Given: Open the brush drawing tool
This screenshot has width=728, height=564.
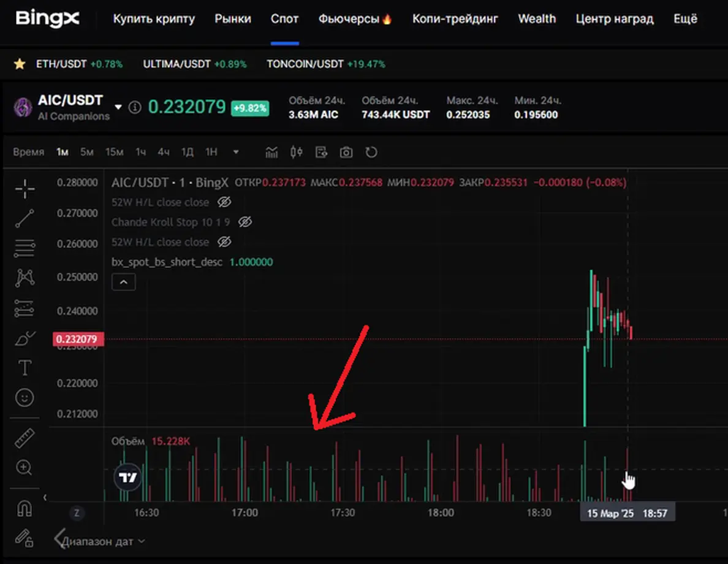Looking at the screenshot, I should coord(25,338).
